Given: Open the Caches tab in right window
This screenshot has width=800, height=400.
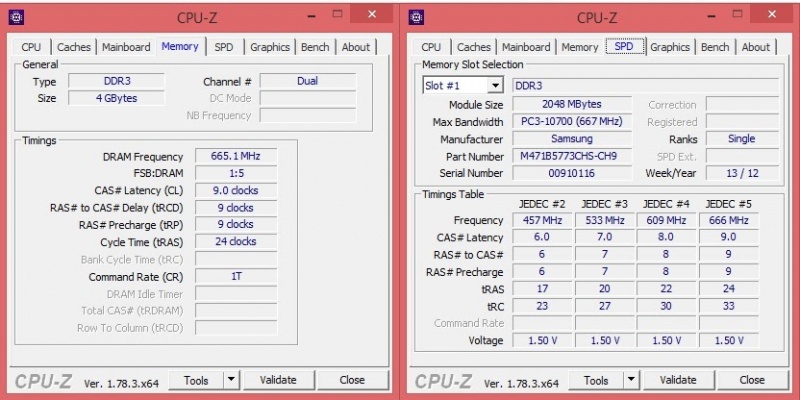Looking at the screenshot, I should pyautogui.click(x=473, y=47).
